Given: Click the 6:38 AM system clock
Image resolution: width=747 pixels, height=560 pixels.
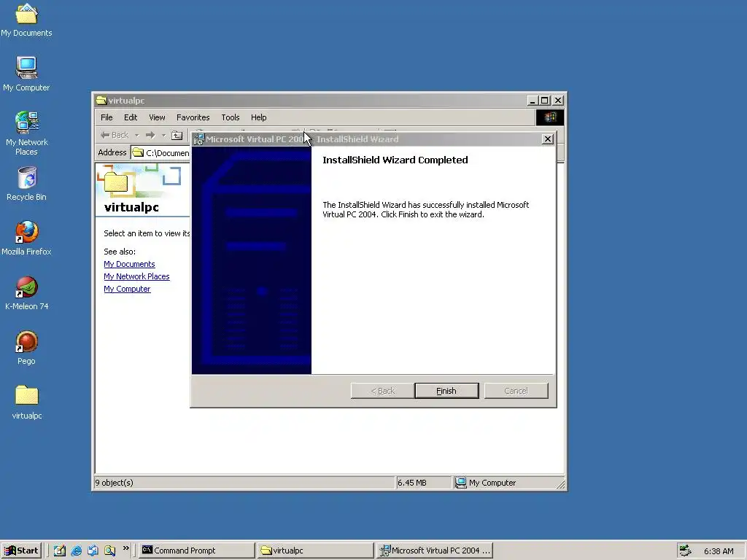Looking at the screenshot, I should coord(719,551).
